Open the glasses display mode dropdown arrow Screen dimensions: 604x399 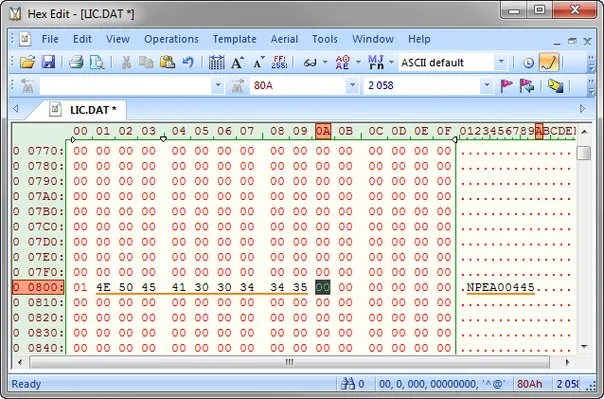325,62
